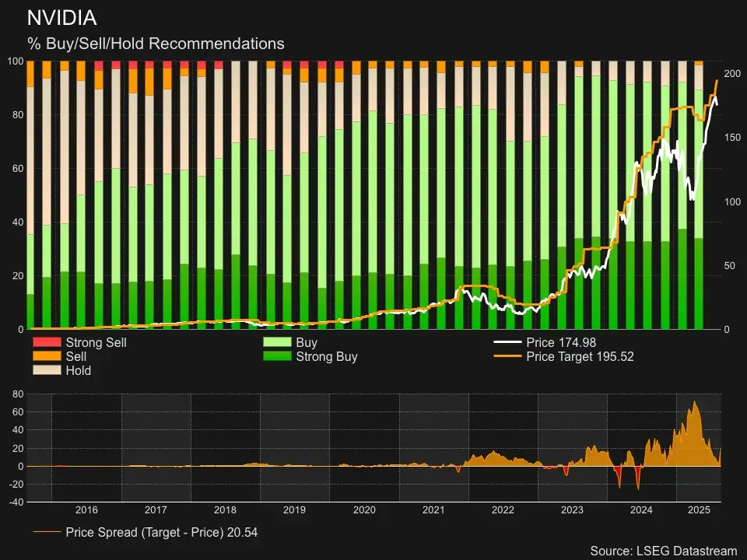Click the 2025 x-axis label
The image size is (747, 560).
click(x=699, y=510)
